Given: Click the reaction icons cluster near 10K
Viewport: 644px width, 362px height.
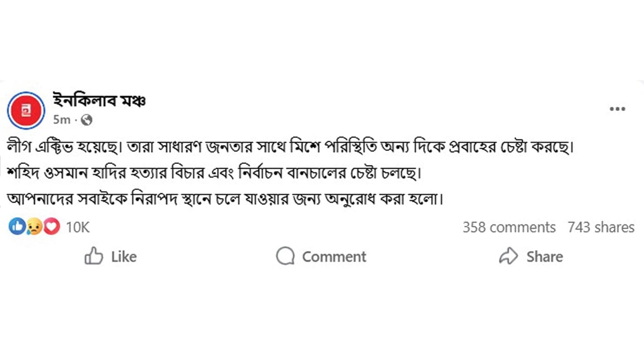Looking at the screenshot, I should tap(33, 227).
